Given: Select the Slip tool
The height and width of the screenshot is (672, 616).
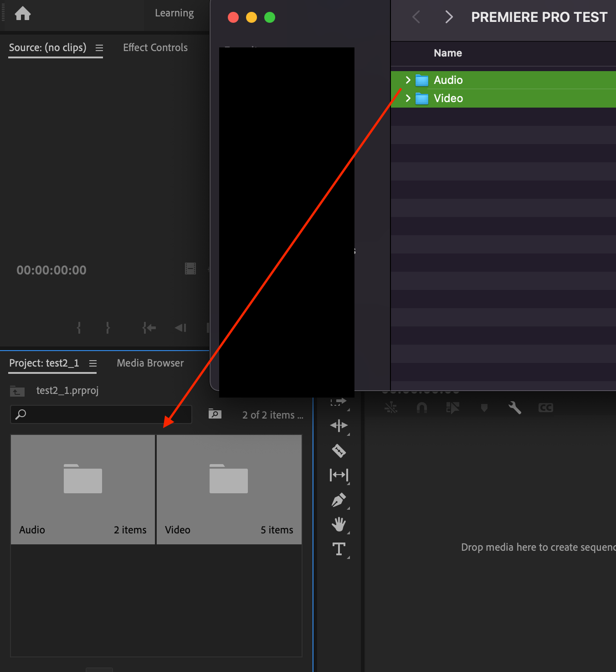Looking at the screenshot, I should (339, 475).
